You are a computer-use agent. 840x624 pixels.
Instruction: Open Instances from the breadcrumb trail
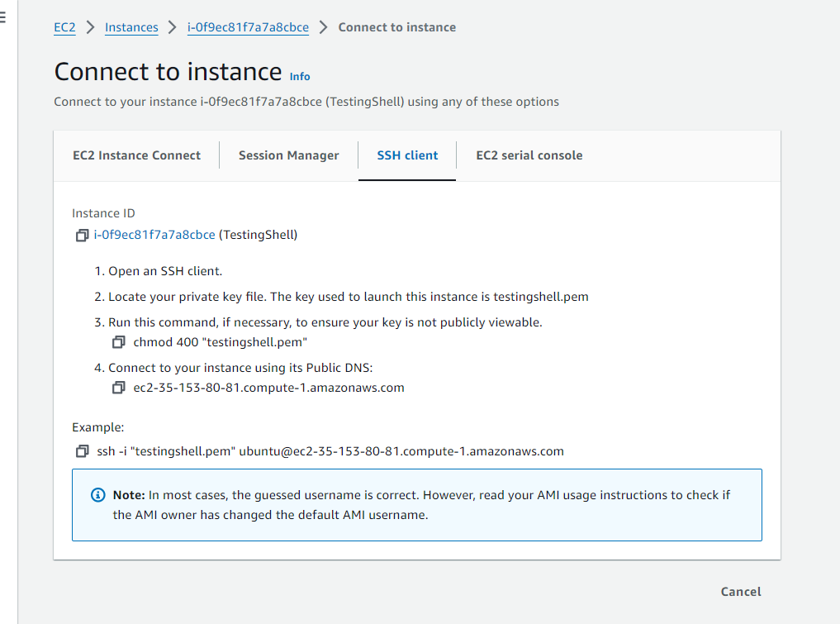point(131,27)
